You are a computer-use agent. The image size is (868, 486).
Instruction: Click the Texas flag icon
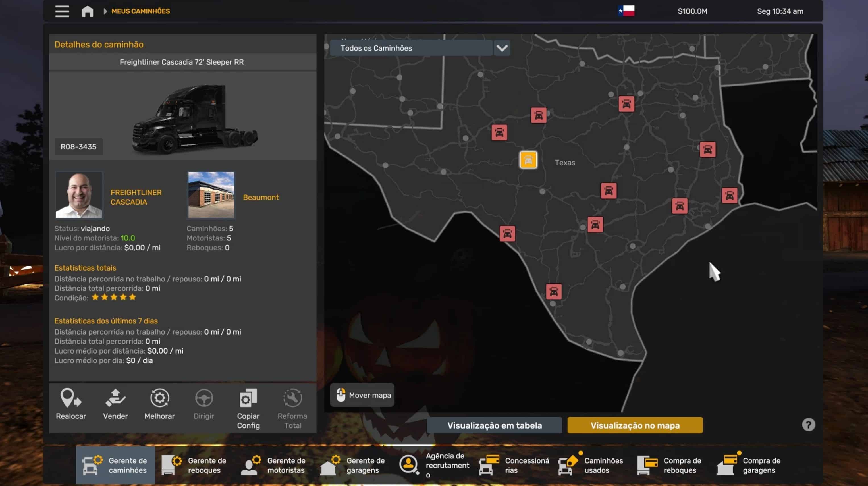[626, 11]
